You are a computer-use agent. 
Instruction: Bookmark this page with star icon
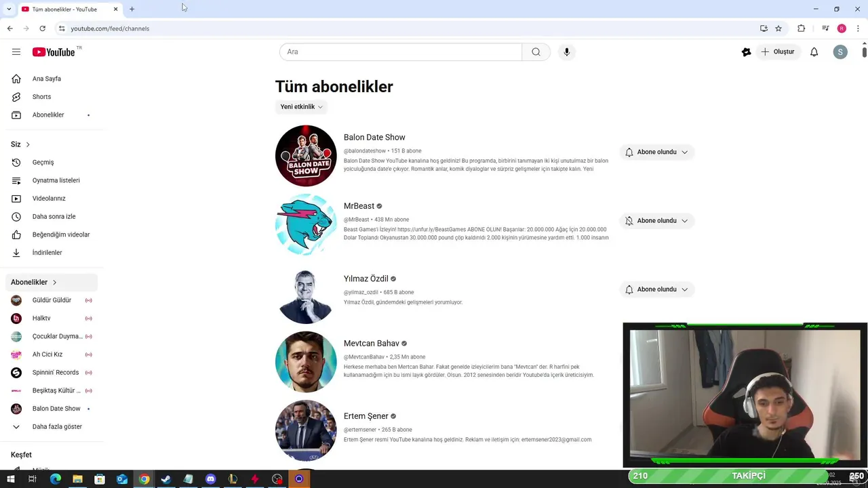778,28
